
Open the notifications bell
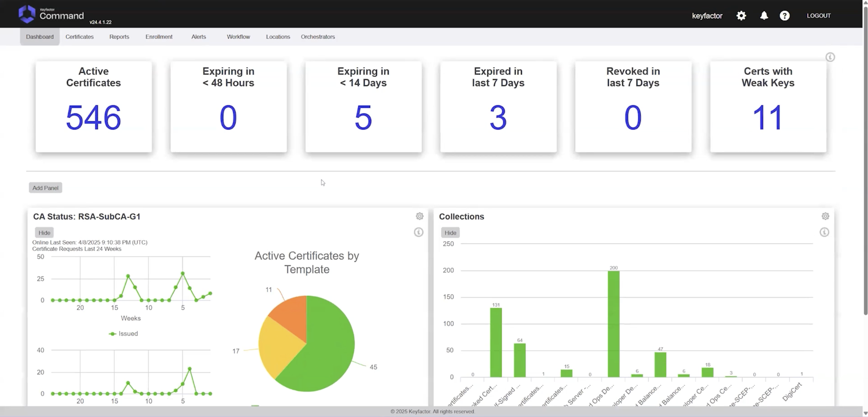pos(764,15)
